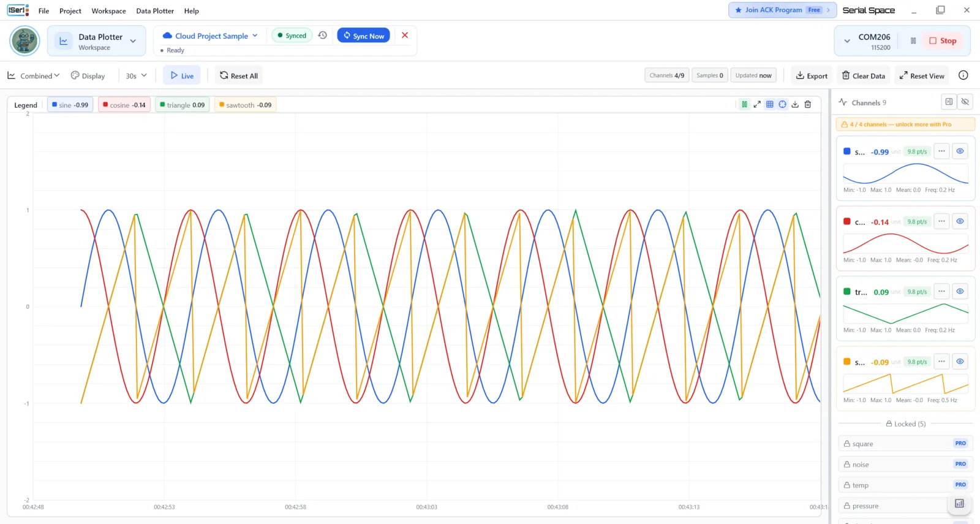The width and height of the screenshot is (980, 524).
Task: Toggle Live mode on the plotter
Action: pyautogui.click(x=182, y=76)
